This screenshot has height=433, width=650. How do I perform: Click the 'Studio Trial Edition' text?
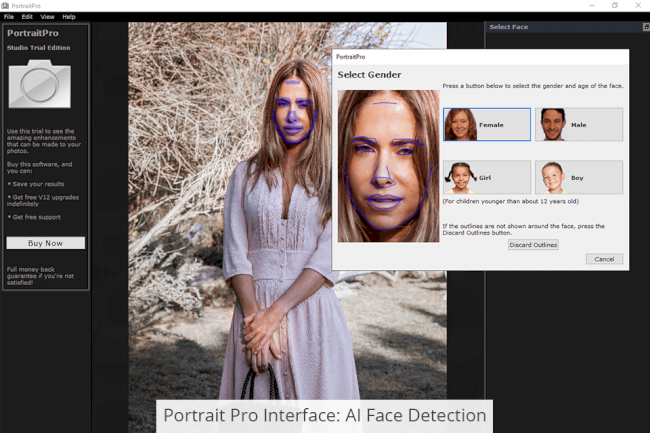(39, 48)
